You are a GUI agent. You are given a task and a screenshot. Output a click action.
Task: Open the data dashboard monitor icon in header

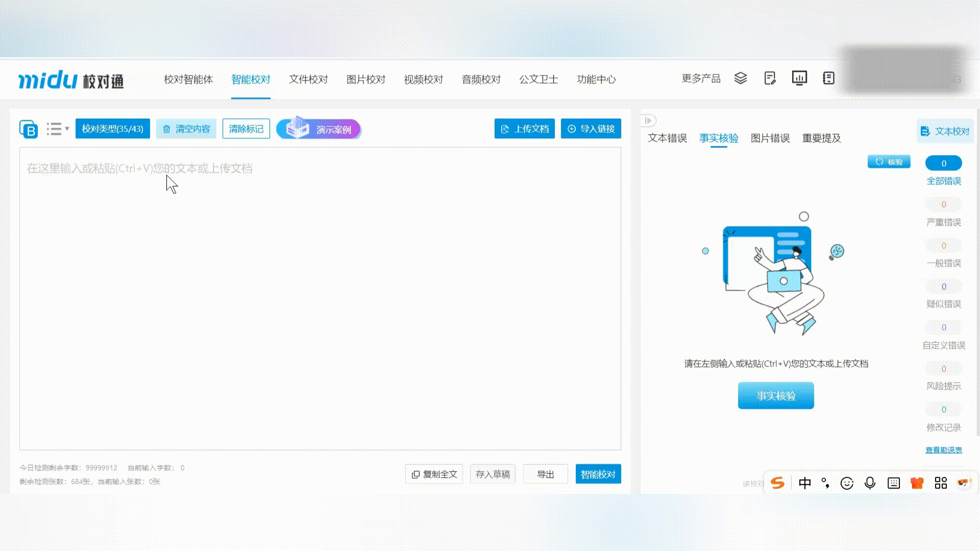click(x=799, y=78)
